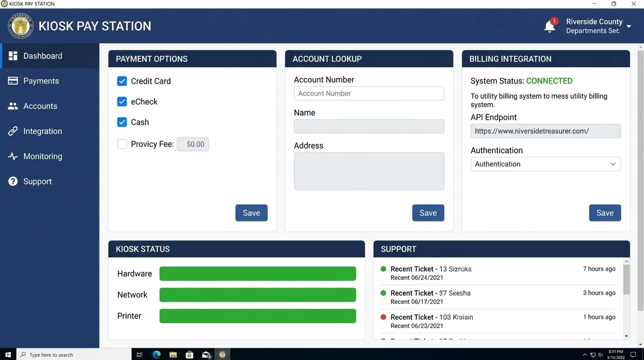Click the Network status bar
Screen dimensions: 644x360
(258, 295)
